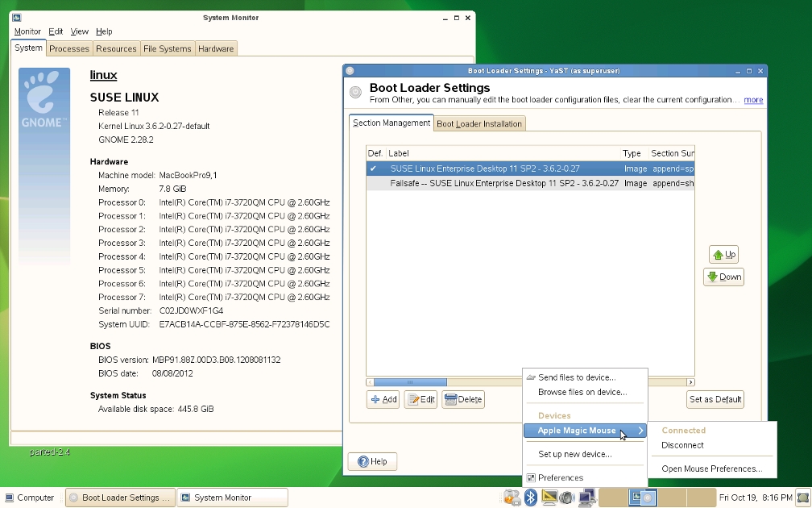Screen dimensions: 812x508
Task: Select SUSE Linux Enterprise Desktop 11 SP2 row
Action: point(530,169)
